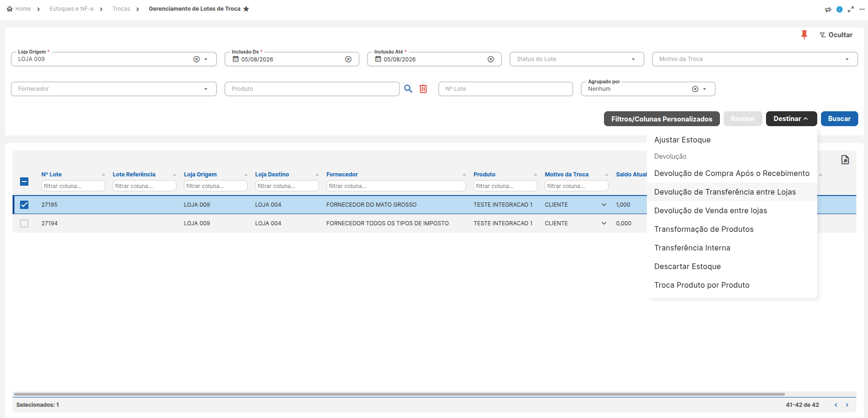The image size is (868, 418).
Task: Sort by Produto column arrow
Action: 535,175
